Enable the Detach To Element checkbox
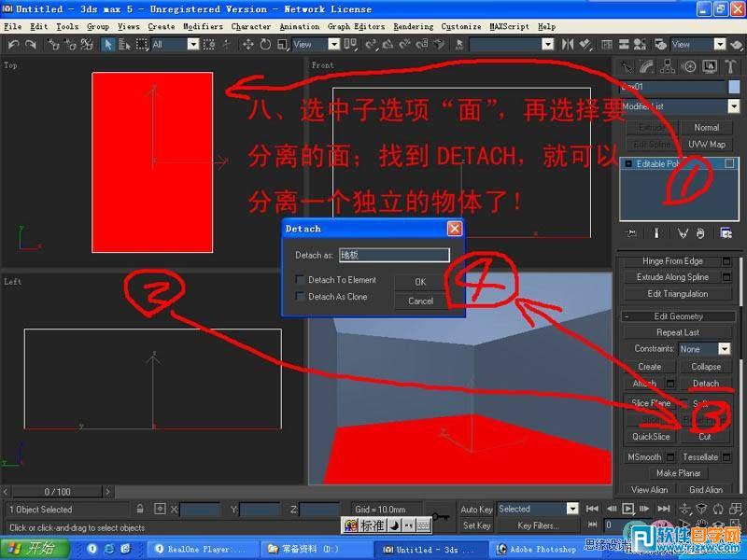This screenshot has width=747, height=560. coord(300,279)
